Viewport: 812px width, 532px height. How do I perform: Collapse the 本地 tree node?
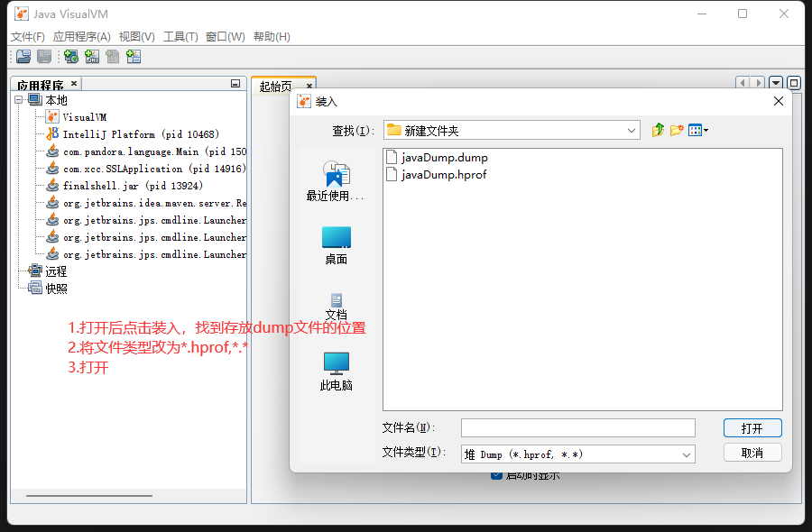click(x=19, y=99)
